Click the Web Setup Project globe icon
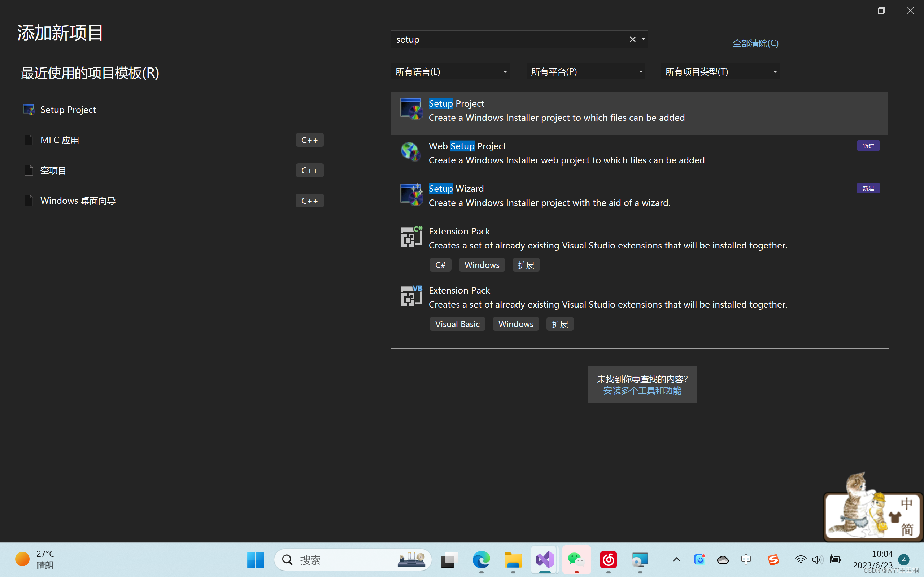The width and height of the screenshot is (924, 577). coord(410,152)
